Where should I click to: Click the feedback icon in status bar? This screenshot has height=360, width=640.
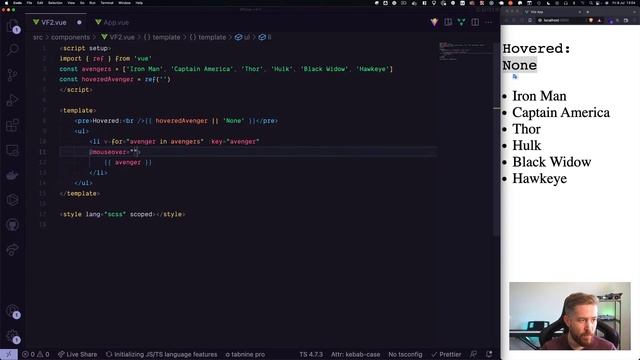coord(473,354)
